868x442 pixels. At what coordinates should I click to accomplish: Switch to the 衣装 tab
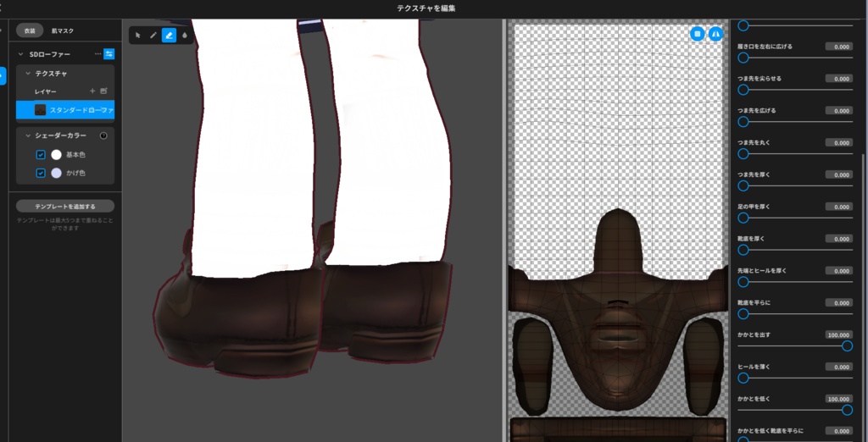pyautogui.click(x=30, y=31)
